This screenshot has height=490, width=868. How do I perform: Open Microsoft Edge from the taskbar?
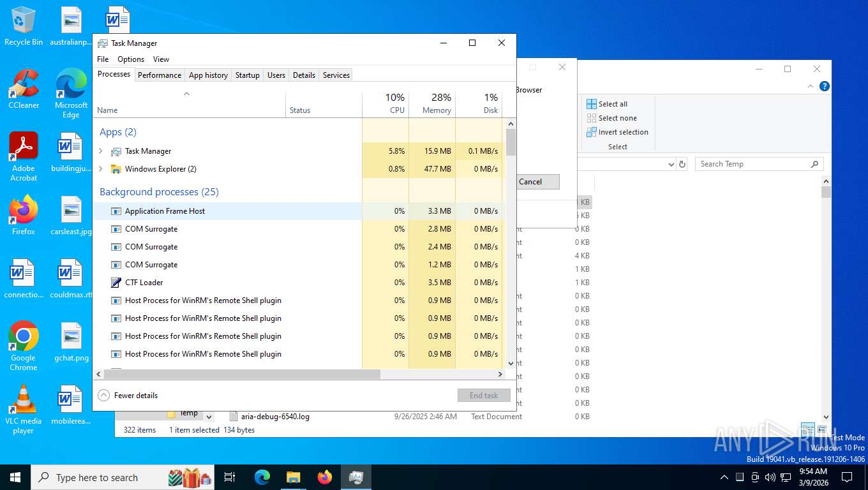pos(262,477)
